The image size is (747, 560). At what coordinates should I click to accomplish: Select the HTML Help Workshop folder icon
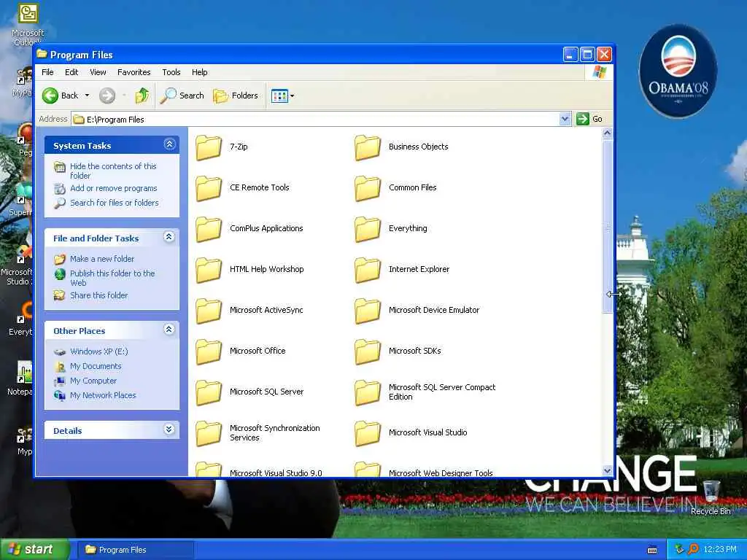[209, 270]
